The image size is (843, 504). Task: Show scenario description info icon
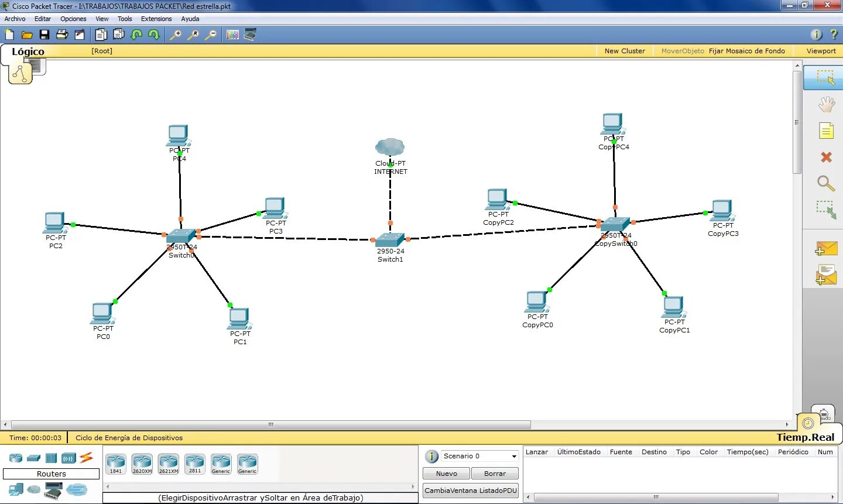[x=431, y=457]
